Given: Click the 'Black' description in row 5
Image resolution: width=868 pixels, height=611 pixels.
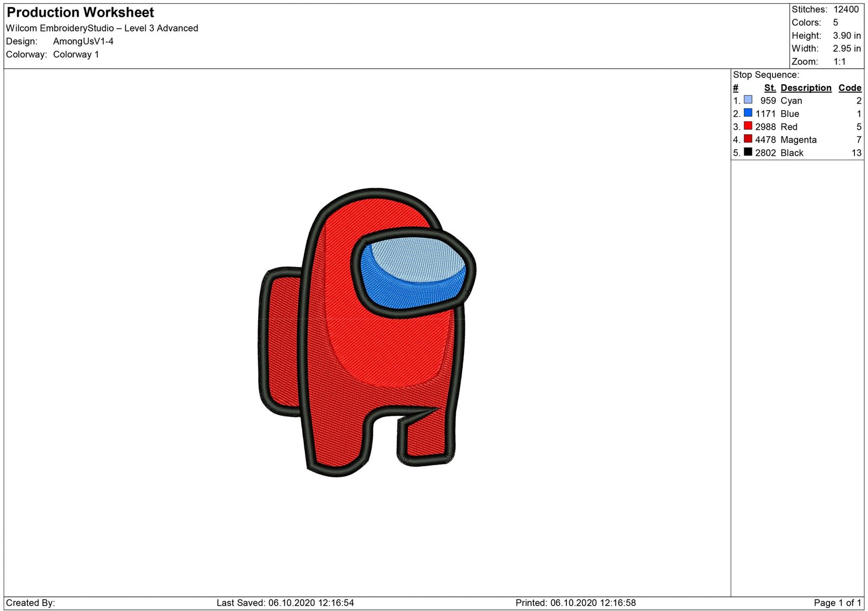Looking at the screenshot, I should tap(792, 153).
